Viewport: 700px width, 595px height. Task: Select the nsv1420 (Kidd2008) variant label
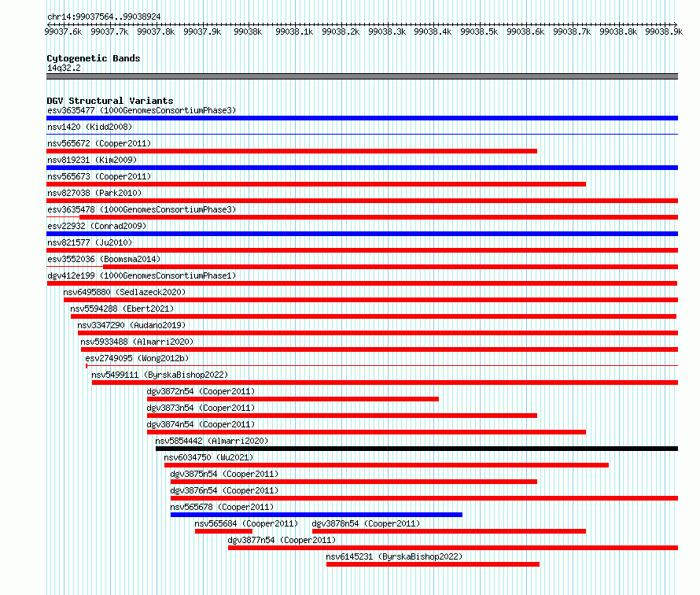pyautogui.click(x=90, y=127)
